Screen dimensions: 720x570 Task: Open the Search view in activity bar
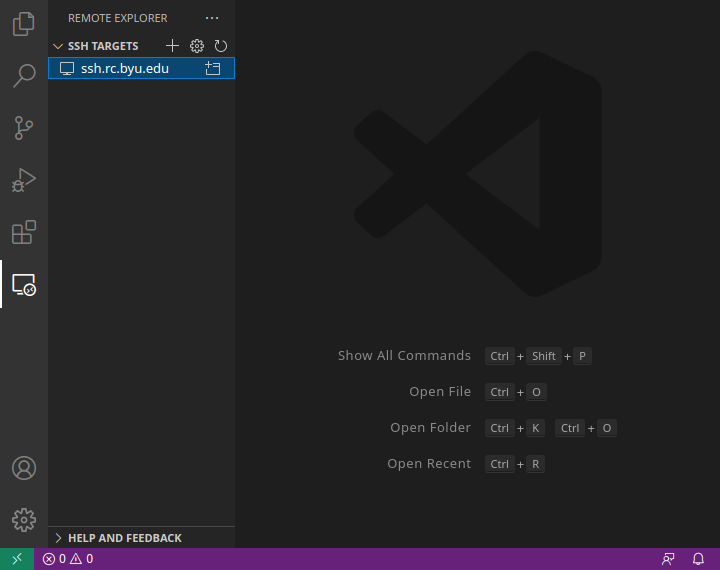23,75
